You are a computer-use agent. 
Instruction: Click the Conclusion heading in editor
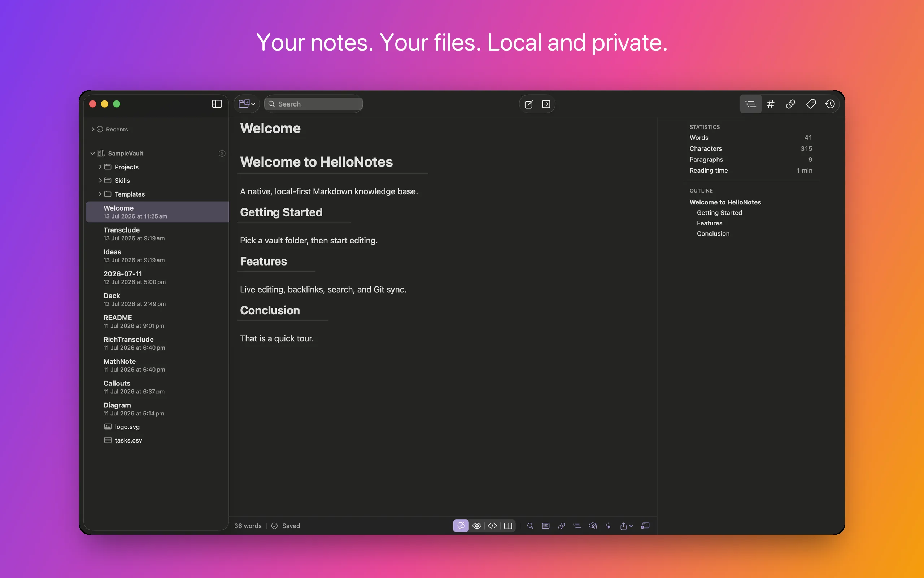[x=270, y=310]
